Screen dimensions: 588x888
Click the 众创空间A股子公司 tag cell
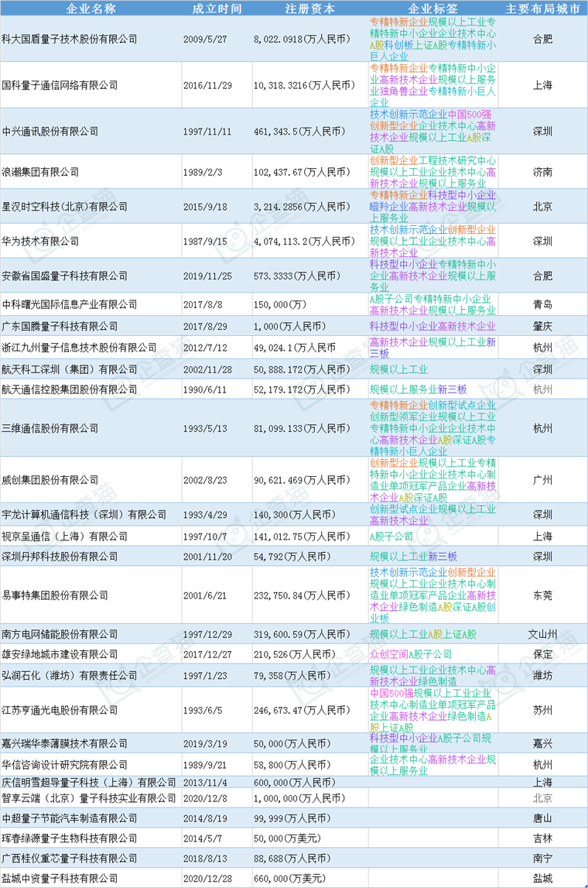point(411,654)
